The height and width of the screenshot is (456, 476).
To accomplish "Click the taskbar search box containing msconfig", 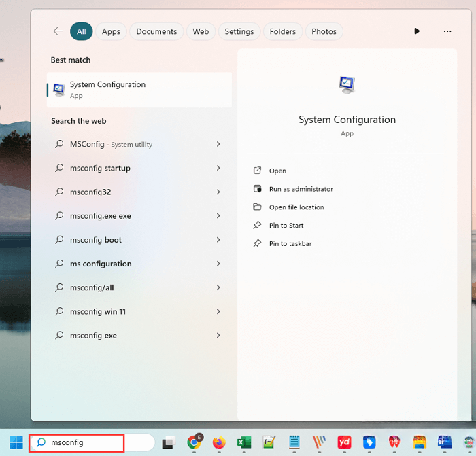I will (x=92, y=442).
